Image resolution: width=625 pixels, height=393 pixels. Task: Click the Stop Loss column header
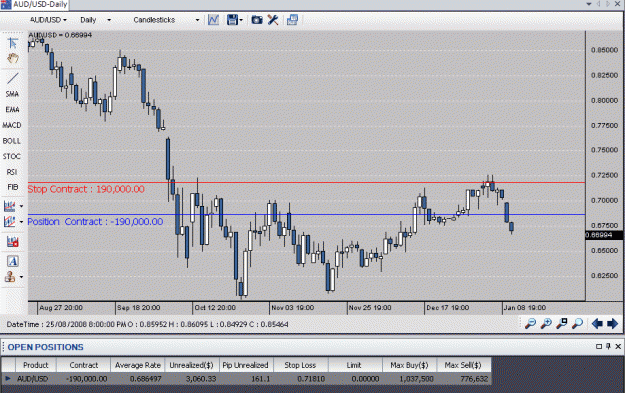300,365
